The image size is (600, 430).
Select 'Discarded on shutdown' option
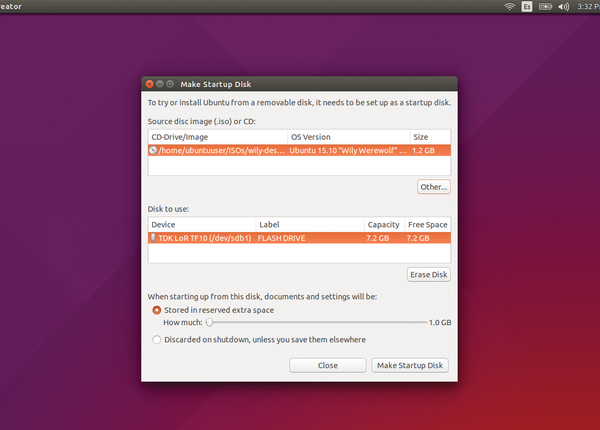[x=156, y=339]
